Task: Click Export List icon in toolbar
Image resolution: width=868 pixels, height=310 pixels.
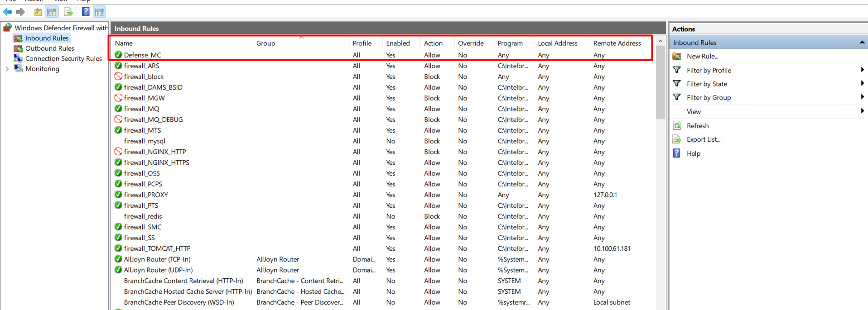Action: tap(68, 12)
